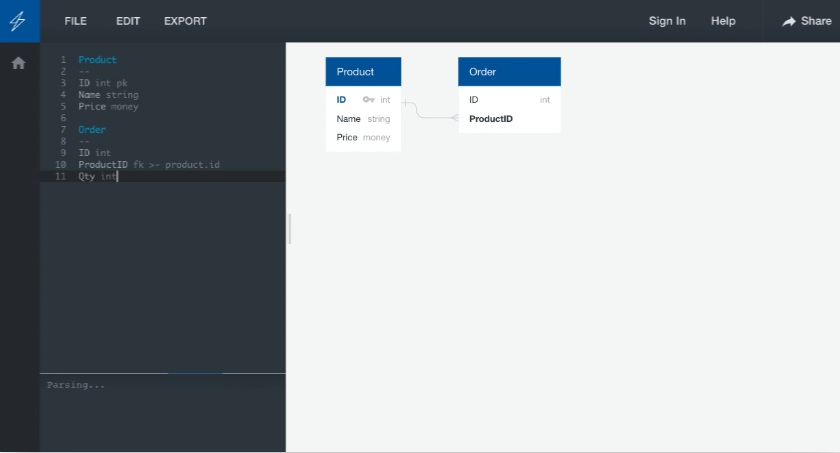
Task: Click the relationship line between the tables
Action: (430, 117)
